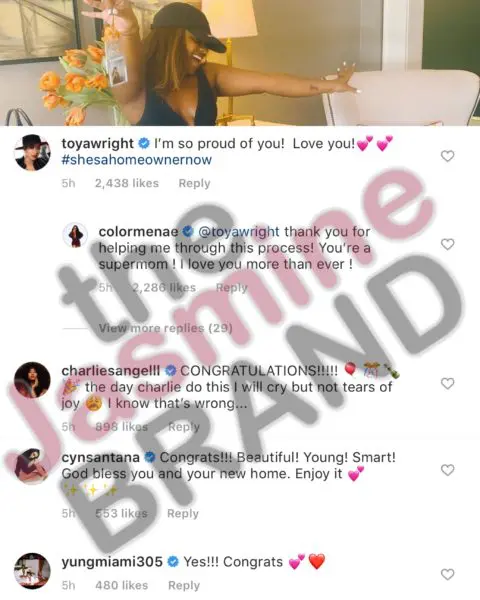Reply to cynsantana's comment
480x600 pixels.
pyautogui.click(x=183, y=514)
